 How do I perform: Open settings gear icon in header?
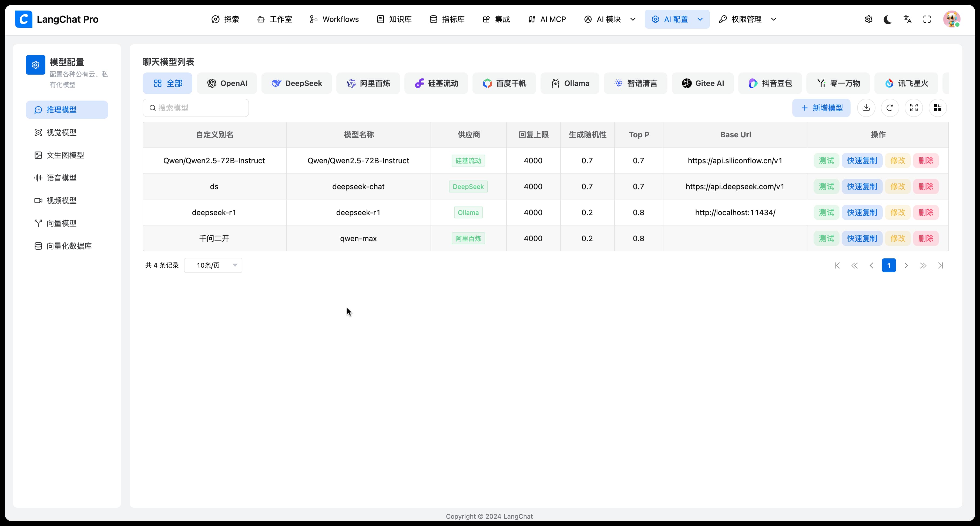click(868, 19)
